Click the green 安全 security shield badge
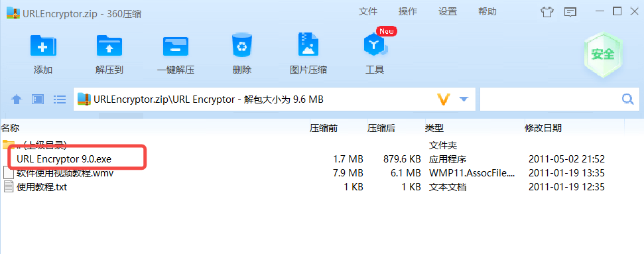 pos(603,54)
